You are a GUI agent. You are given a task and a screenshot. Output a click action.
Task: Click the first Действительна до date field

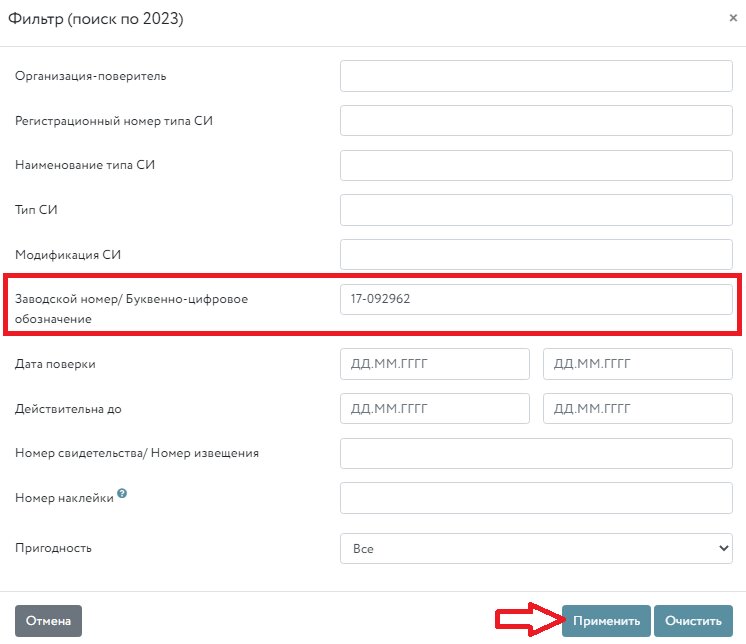435,408
